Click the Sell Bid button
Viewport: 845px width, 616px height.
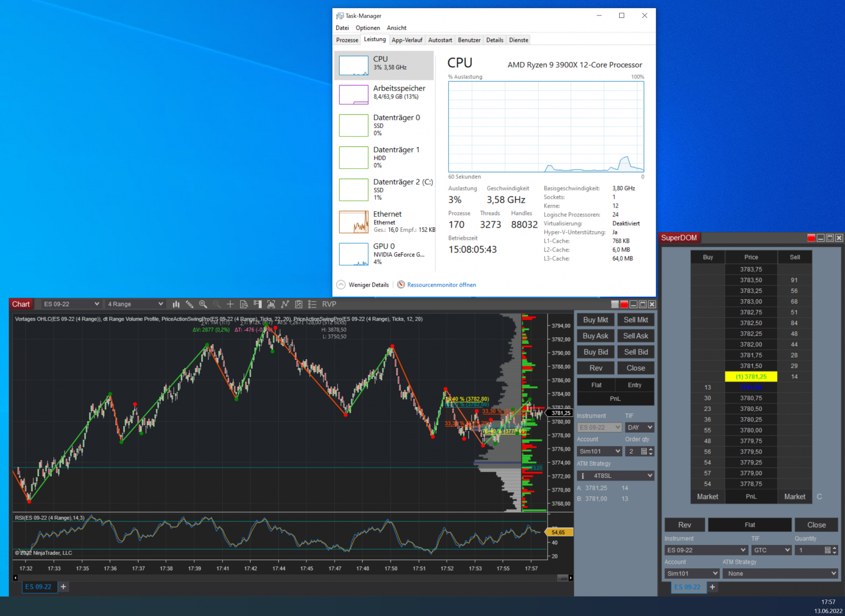tap(636, 352)
